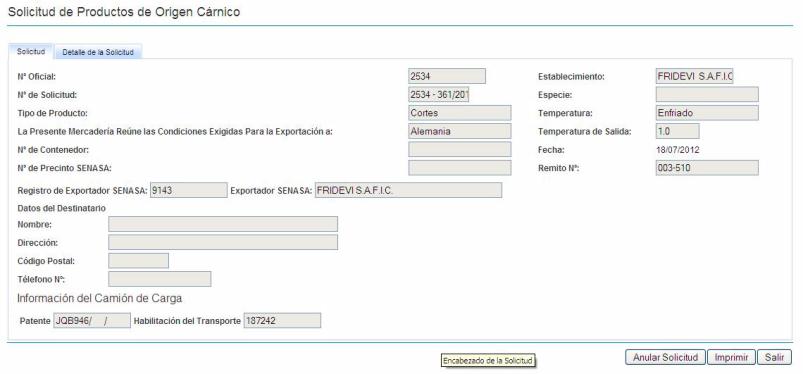The image size is (803, 374).
Task: Click the Tipo de Producto label
Action: pyautogui.click(x=52, y=113)
